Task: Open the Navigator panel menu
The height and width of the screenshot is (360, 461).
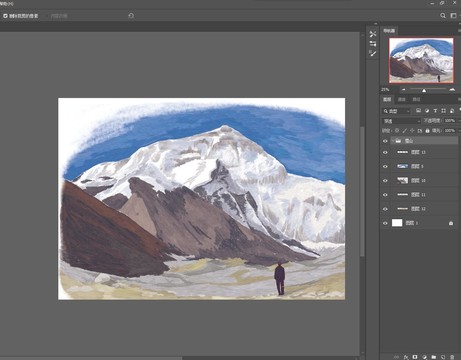Action: 459,31
